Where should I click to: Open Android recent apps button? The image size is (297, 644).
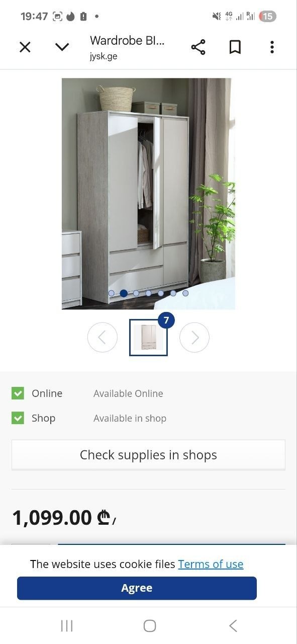tap(67, 625)
